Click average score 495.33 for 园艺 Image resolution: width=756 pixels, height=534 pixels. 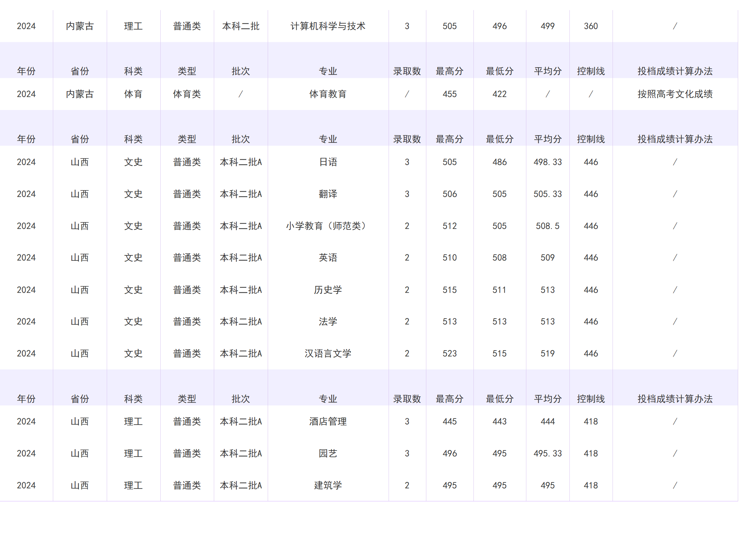pos(548,454)
